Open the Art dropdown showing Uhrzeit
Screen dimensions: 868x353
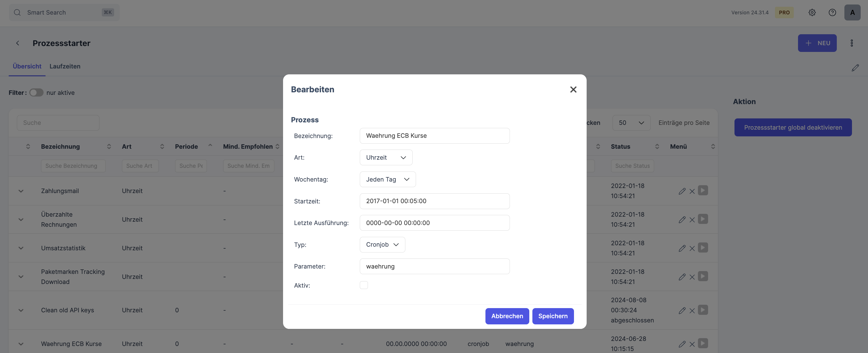point(386,157)
